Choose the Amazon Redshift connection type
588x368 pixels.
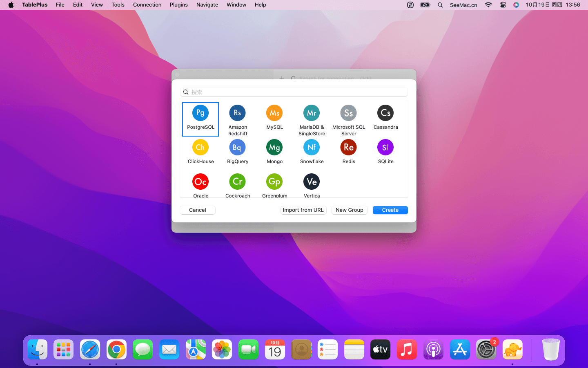coord(238,113)
